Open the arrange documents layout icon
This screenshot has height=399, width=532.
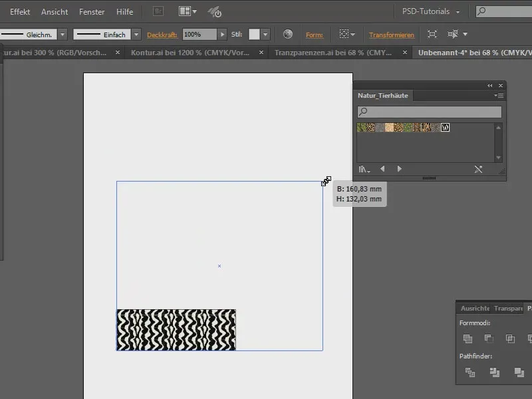click(x=185, y=11)
